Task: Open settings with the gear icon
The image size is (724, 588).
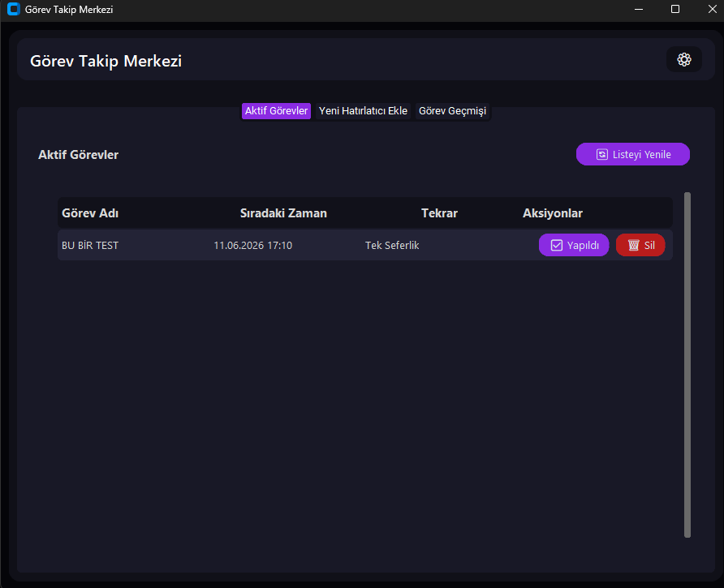Action: click(x=684, y=59)
